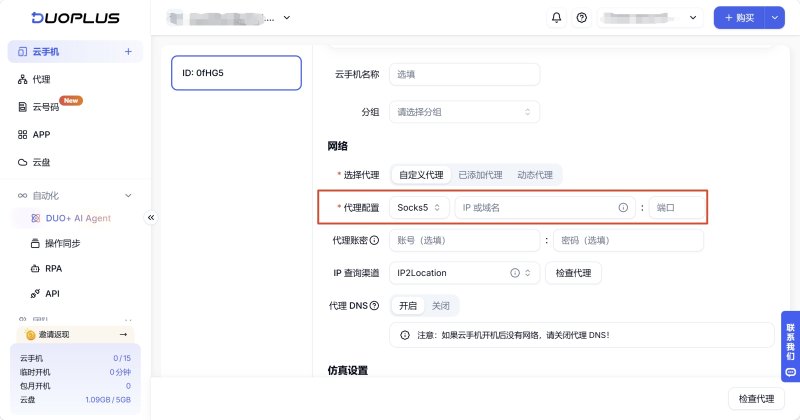This screenshot has height=420, width=800.
Task: Click the plus icon next to 云手机
Action: 128,52
